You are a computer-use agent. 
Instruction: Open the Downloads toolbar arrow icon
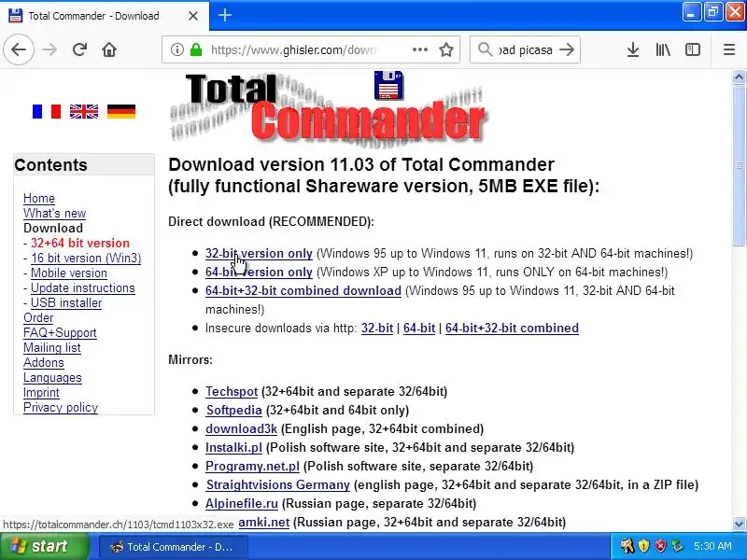[633, 49]
